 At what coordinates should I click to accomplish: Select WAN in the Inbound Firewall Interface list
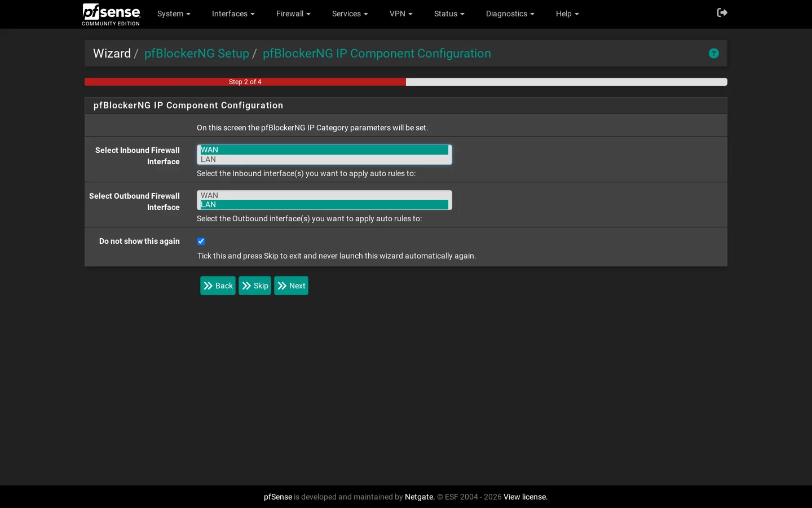coord(324,150)
